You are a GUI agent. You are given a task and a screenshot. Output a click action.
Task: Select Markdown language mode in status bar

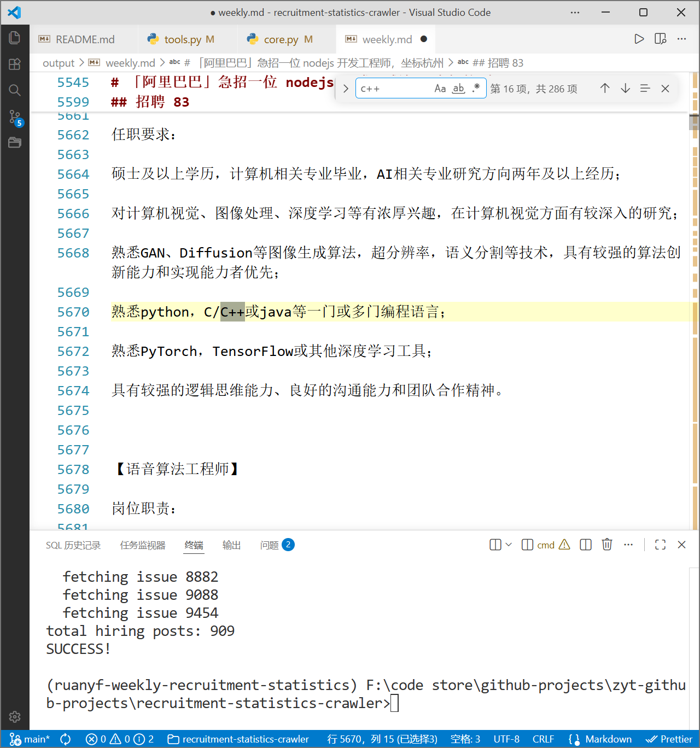(x=608, y=739)
